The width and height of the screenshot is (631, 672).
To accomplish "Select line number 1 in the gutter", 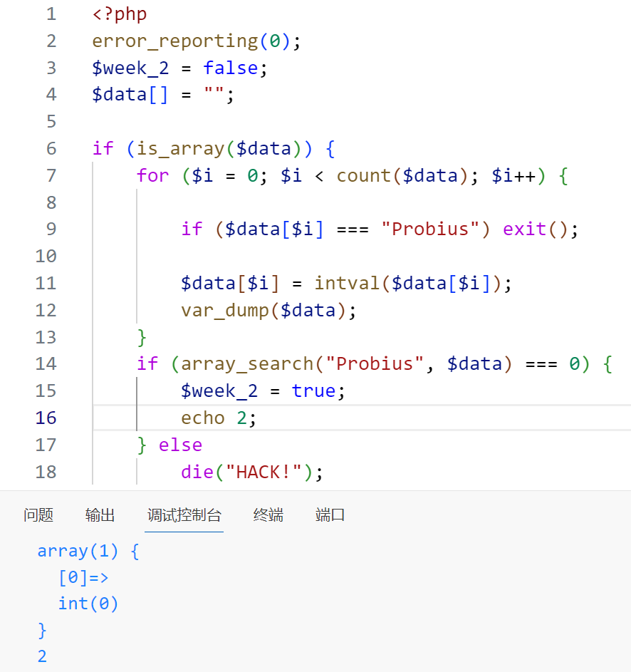I will (x=50, y=14).
